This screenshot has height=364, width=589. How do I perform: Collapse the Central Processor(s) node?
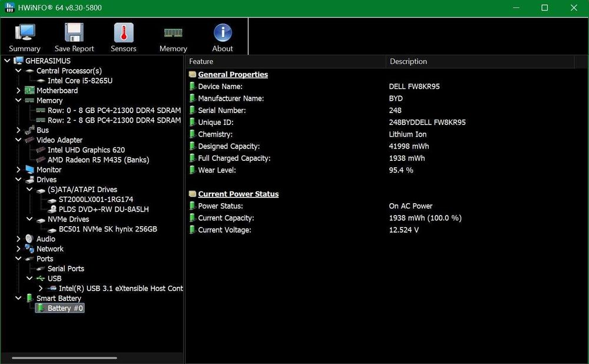[18, 70]
